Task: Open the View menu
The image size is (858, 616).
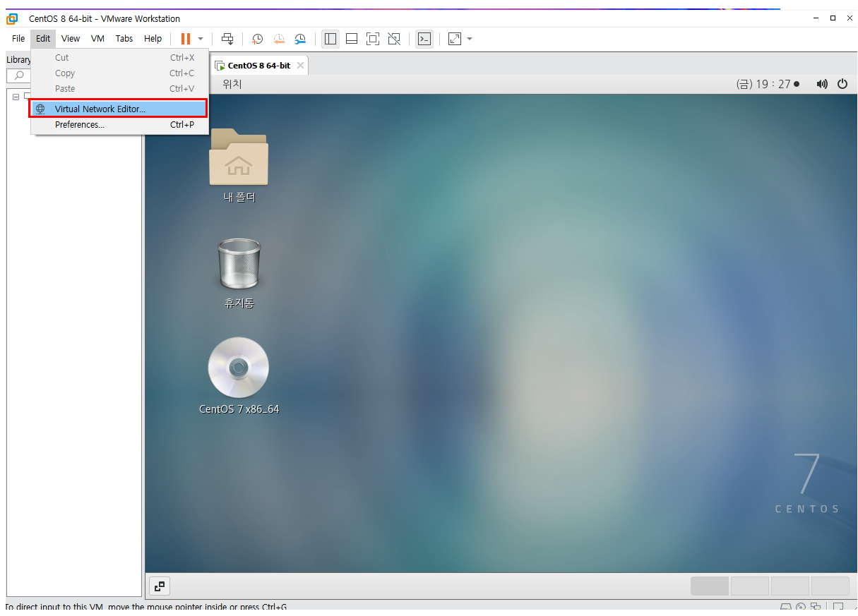Action: coord(71,39)
